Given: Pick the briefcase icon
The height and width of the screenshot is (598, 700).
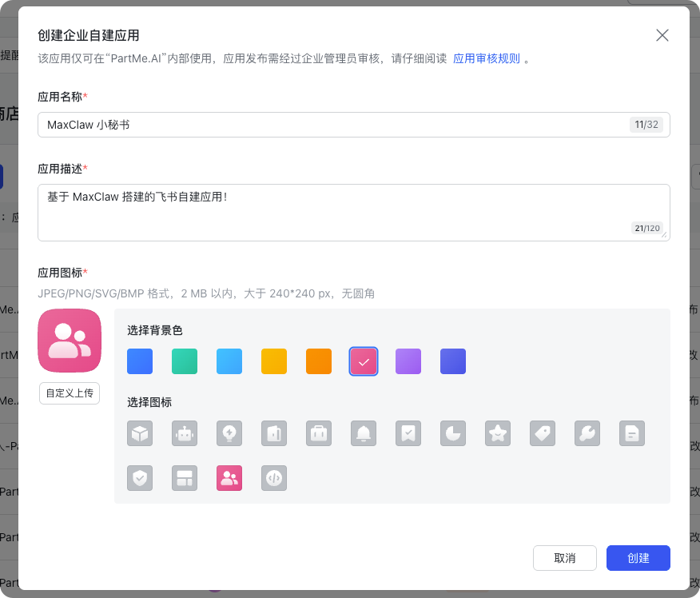Looking at the screenshot, I should [x=319, y=433].
